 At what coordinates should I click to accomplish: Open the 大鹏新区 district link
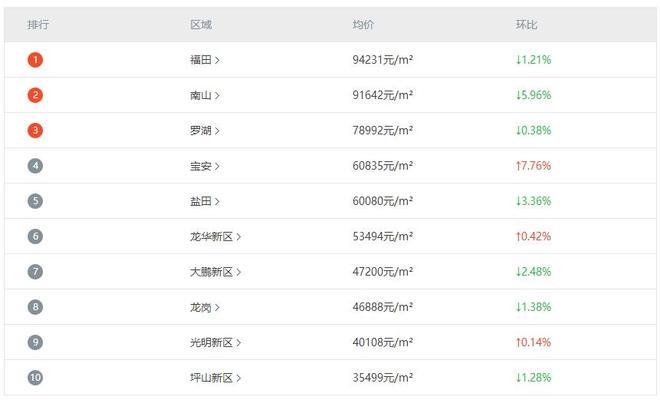tap(215, 272)
